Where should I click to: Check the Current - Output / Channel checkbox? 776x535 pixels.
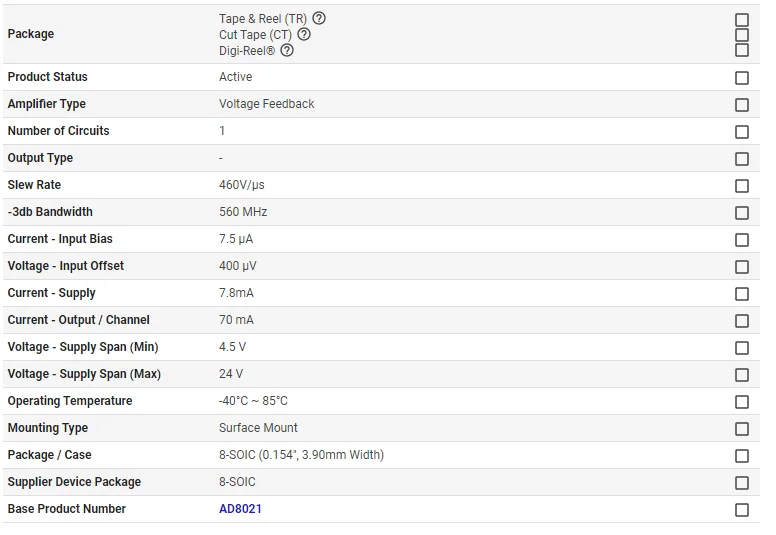(742, 321)
